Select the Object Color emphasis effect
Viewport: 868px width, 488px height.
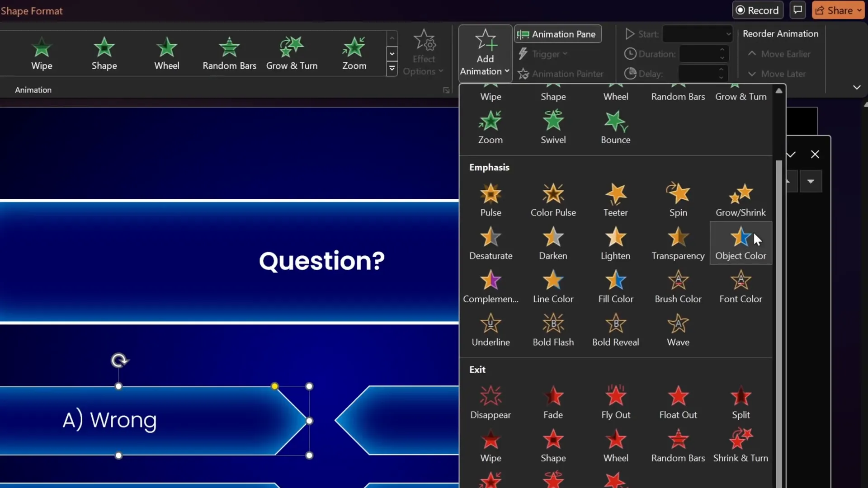[x=741, y=244]
